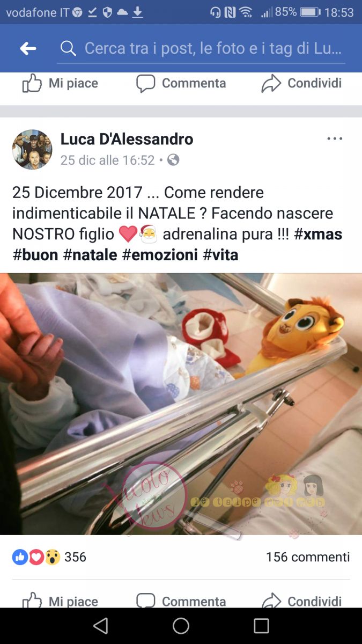Tap the #vita hashtag

(x=220, y=254)
